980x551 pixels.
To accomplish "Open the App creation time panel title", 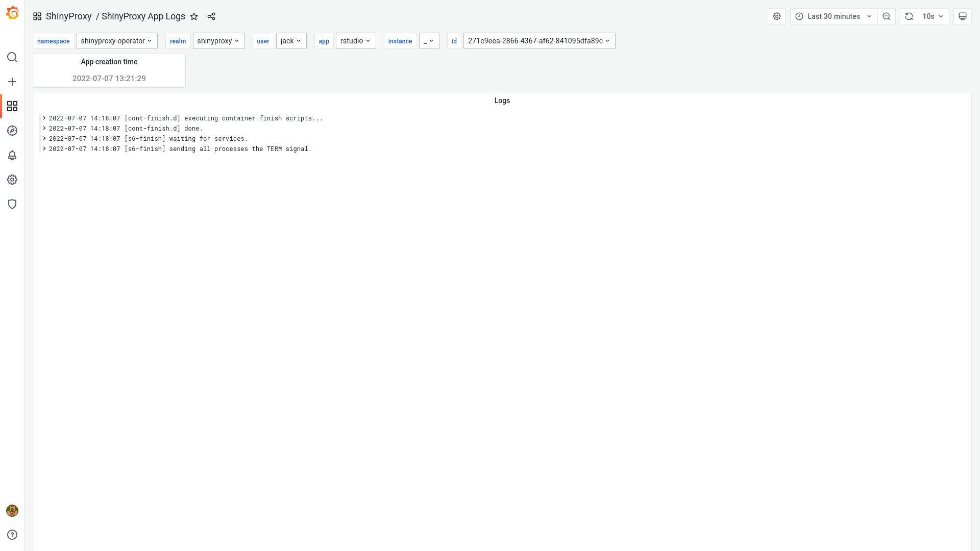I will [109, 62].
